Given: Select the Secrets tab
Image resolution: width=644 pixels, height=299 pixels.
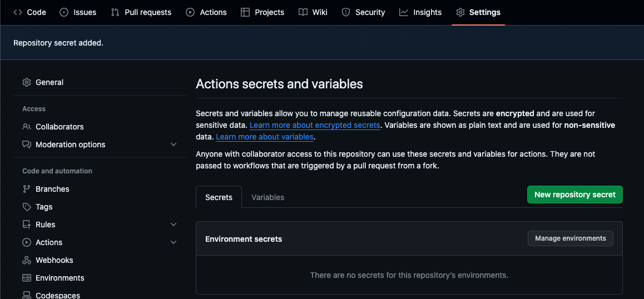Looking at the screenshot, I should 219,197.
